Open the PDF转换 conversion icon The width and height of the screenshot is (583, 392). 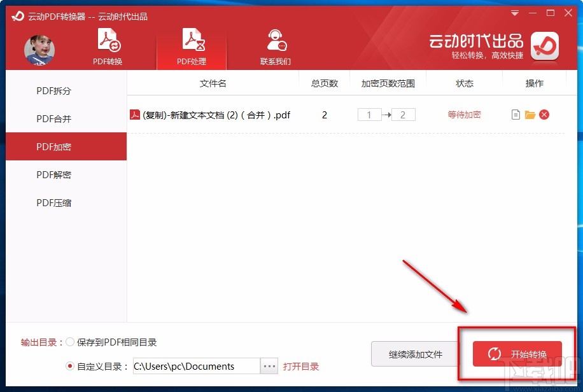(107, 38)
